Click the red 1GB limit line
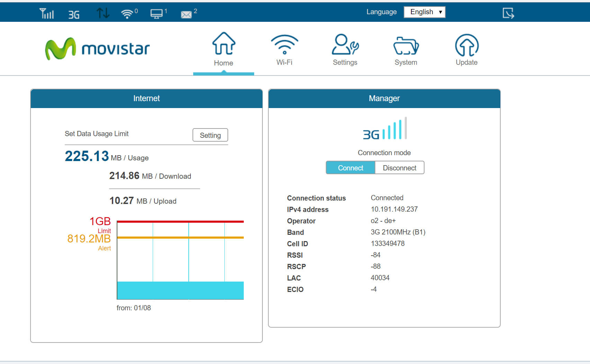 pyautogui.click(x=180, y=222)
